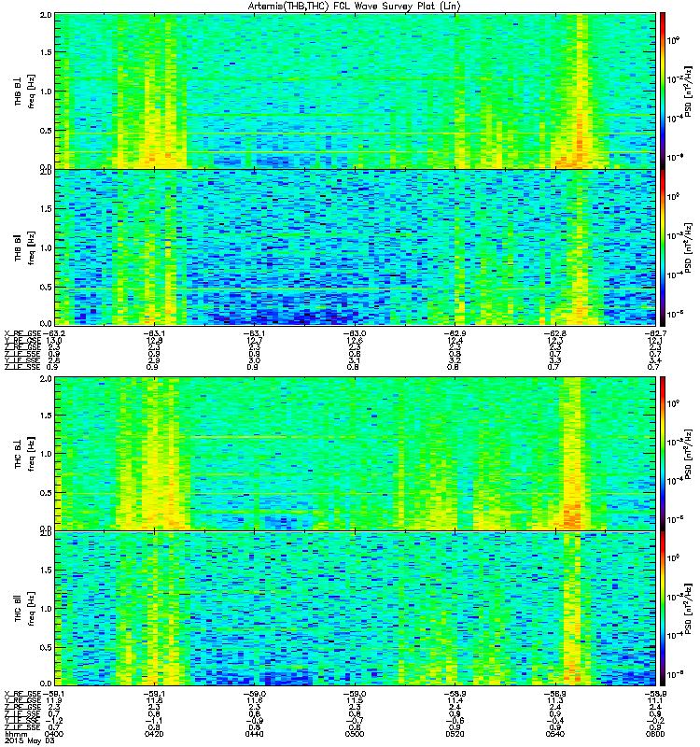This screenshot has height=747, width=700.
Task: Click the X_RE_GSE value -63.0
Action: 355,333
